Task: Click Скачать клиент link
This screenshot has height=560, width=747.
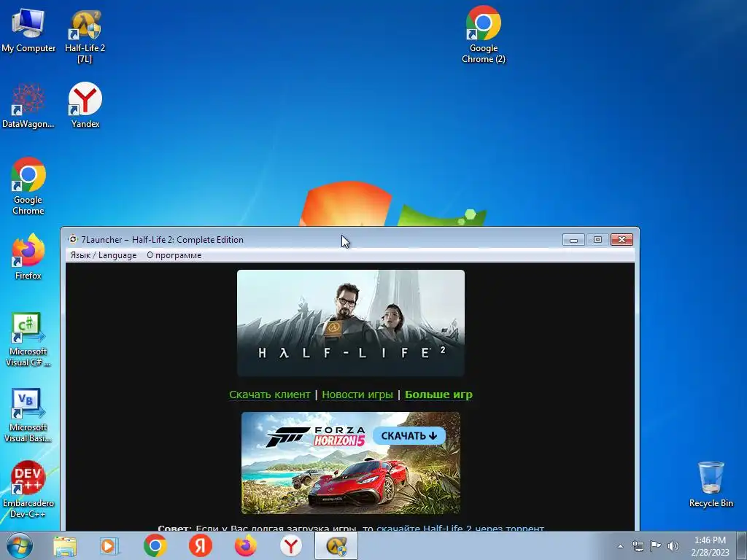Action: (270, 394)
